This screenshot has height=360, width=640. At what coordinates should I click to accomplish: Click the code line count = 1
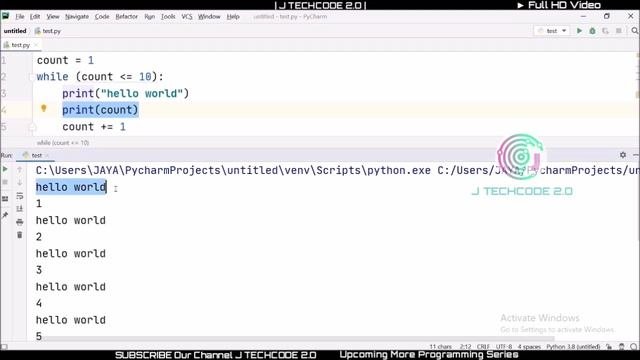pos(65,60)
